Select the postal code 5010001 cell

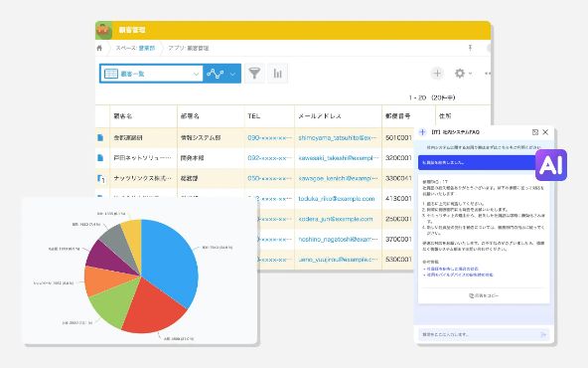[x=398, y=138]
